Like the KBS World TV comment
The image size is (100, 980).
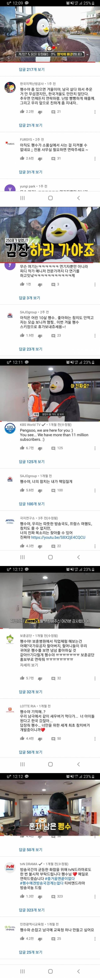(x=22, y=448)
